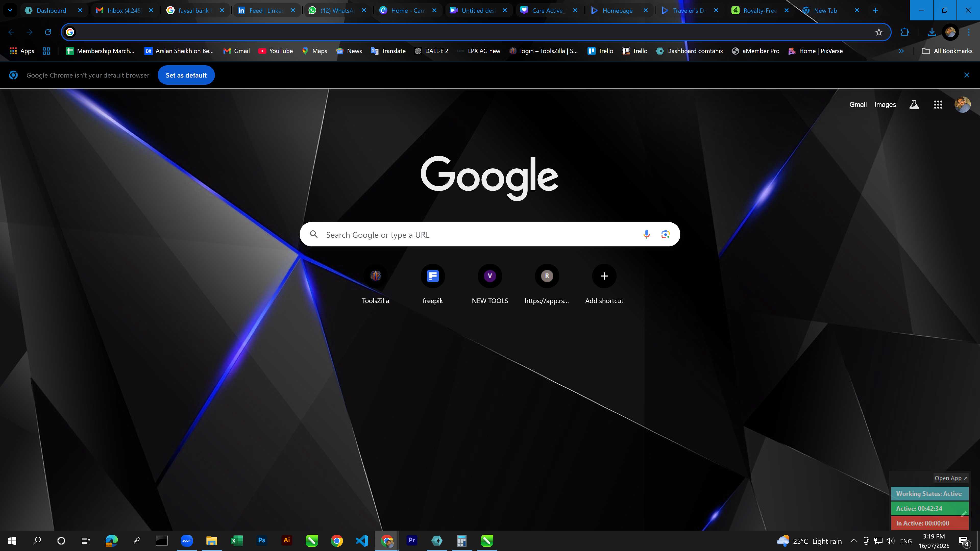Open Premiere Pro from the taskbar
The image size is (980, 551).
pos(412,540)
